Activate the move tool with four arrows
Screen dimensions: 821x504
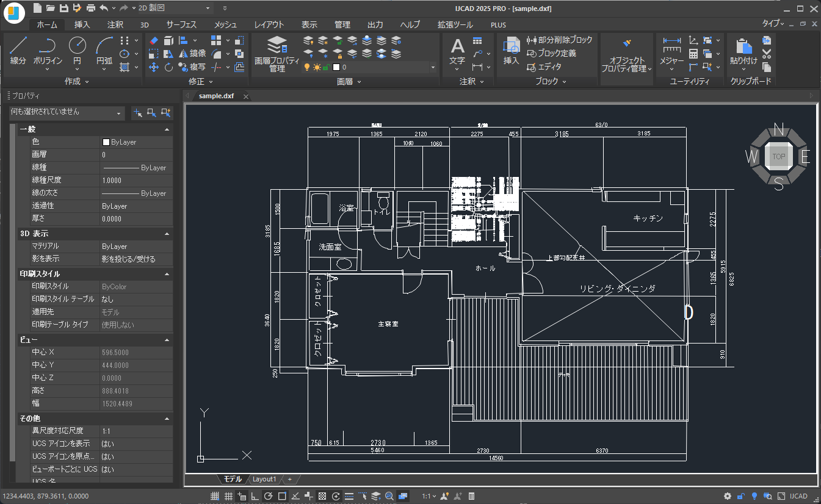[154, 67]
